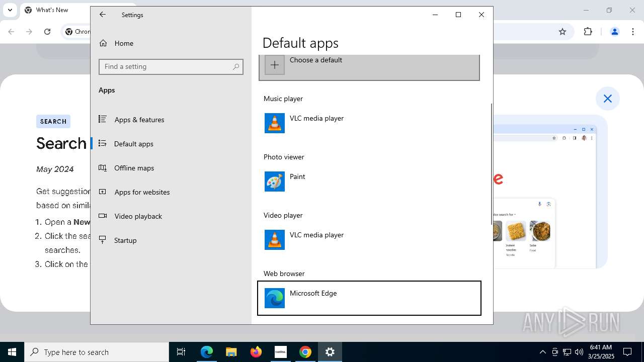Select Default apps in sidebar
Image resolution: width=644 pixels, height=362 pixels.
(171, 144)
